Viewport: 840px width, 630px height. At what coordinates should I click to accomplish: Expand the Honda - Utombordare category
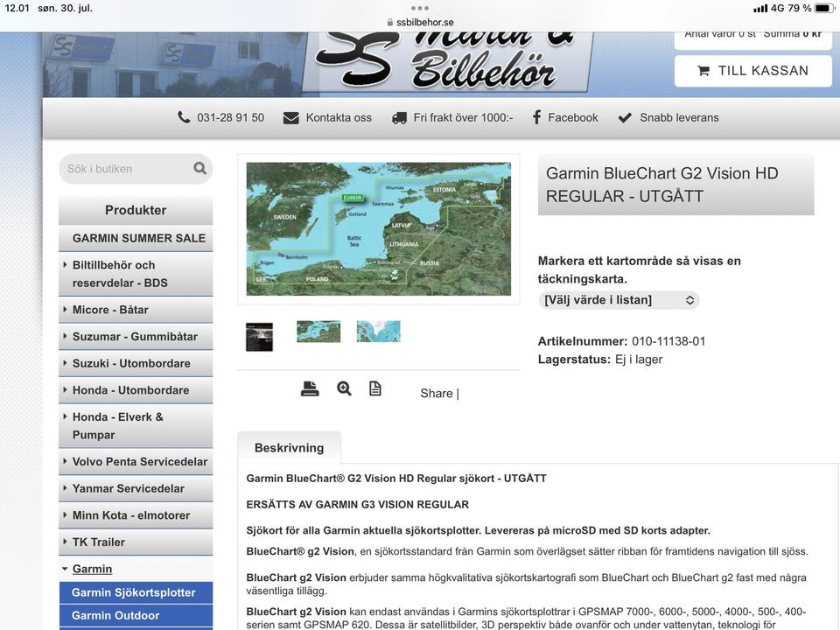tap(136, 390)
